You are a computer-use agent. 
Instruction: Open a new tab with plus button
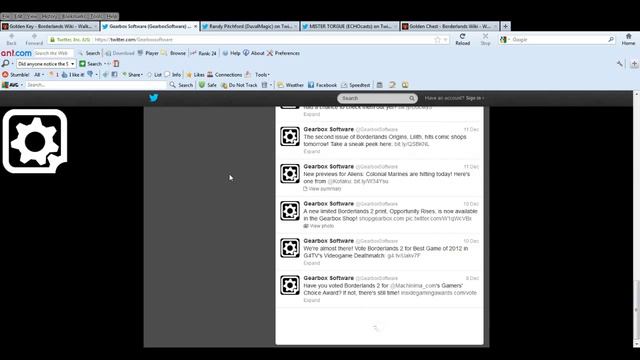(x=505, y=26)
